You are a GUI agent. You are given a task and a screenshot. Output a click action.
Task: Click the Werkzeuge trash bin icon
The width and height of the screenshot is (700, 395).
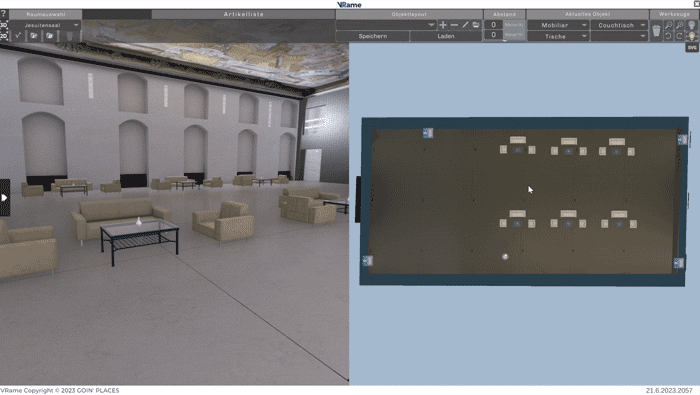pos(656,30)
